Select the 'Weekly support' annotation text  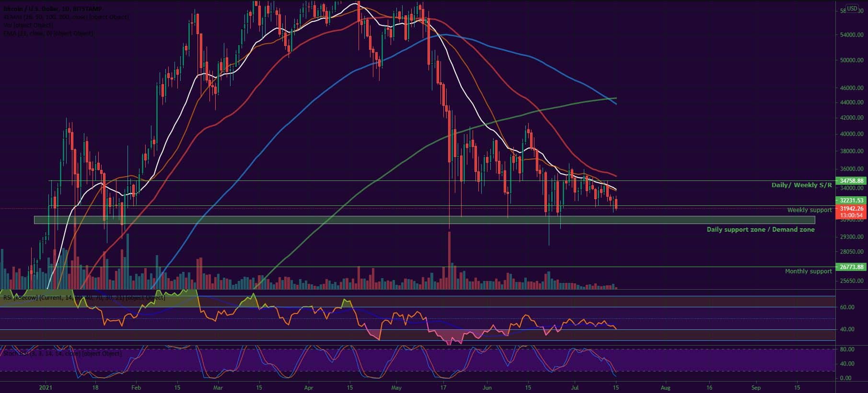(810, 210)
